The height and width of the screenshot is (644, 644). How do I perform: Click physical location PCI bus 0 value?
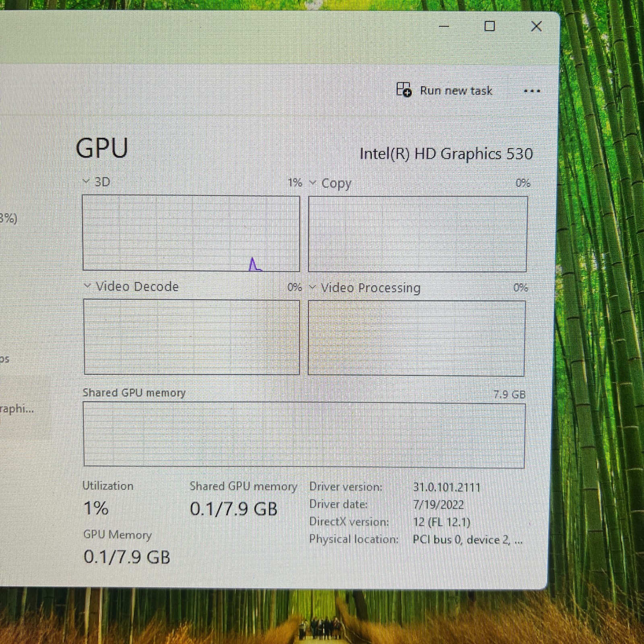tap(468, 540)
